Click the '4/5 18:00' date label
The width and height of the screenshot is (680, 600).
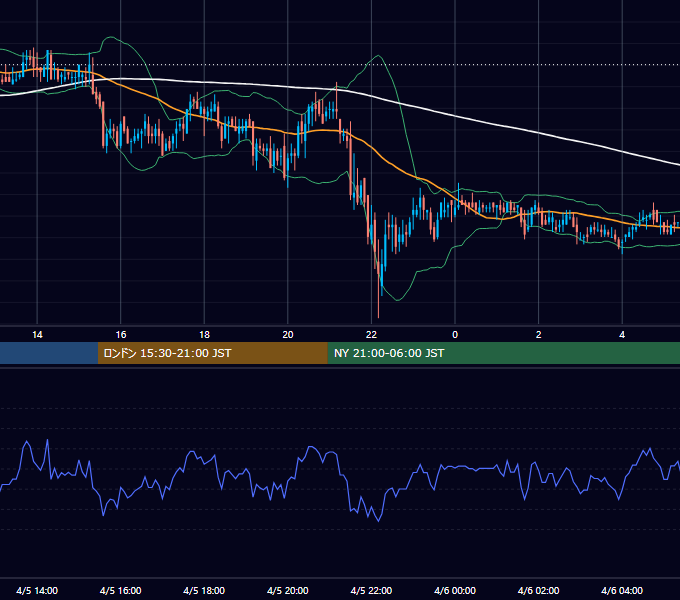[x=204, y=590]
